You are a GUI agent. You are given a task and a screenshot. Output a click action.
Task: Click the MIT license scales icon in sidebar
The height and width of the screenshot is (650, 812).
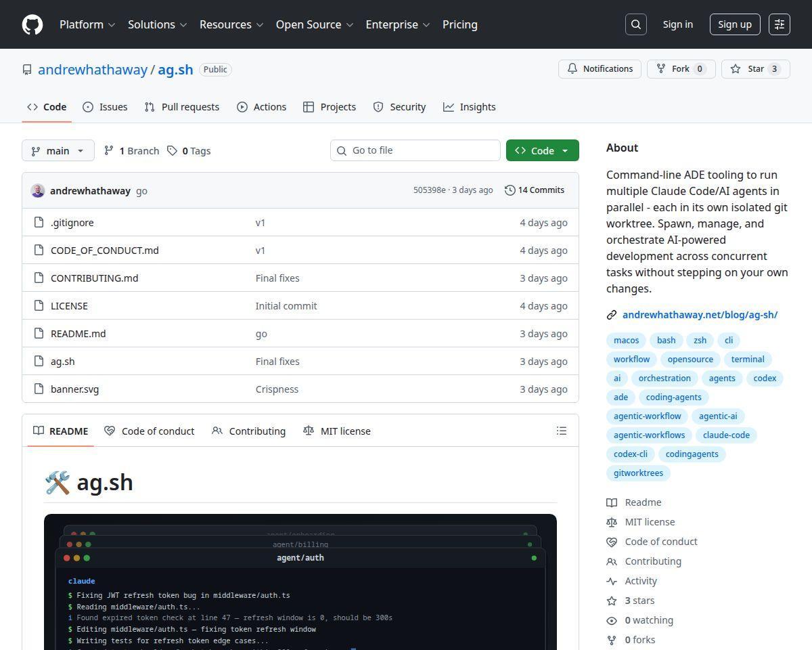pos(612,521)
